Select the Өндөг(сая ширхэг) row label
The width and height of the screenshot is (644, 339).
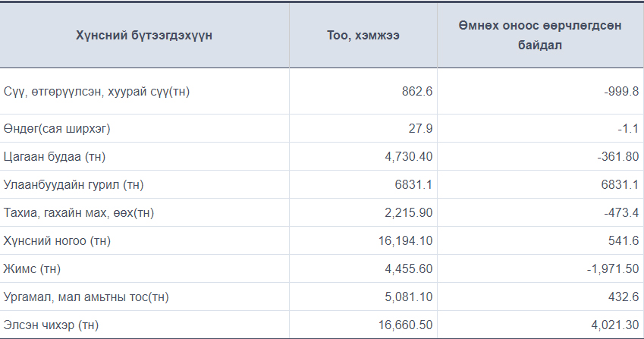tap(57, 128)
